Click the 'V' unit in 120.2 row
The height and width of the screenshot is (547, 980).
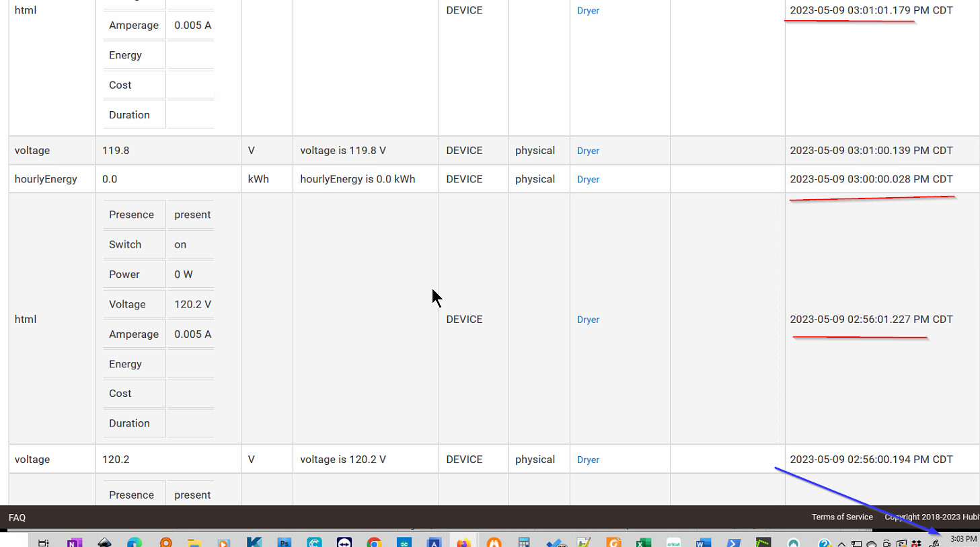pos(252,460)
